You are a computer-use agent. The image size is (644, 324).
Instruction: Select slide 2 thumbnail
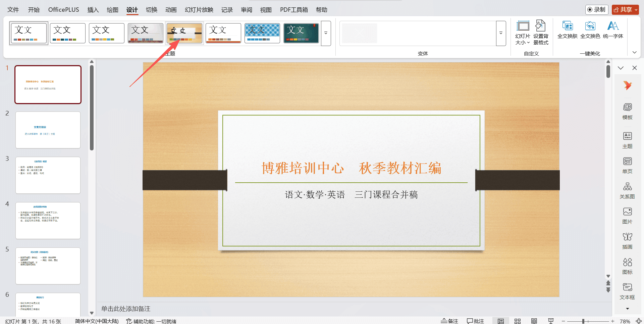click(48, 130)
